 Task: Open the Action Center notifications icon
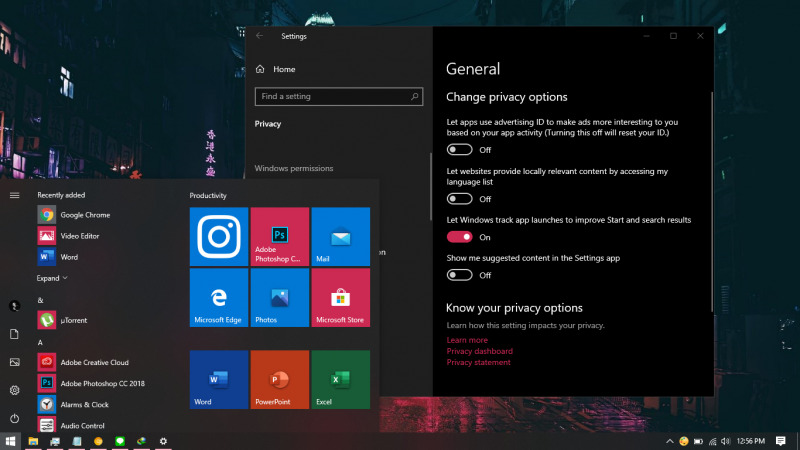tap(781, 441)
